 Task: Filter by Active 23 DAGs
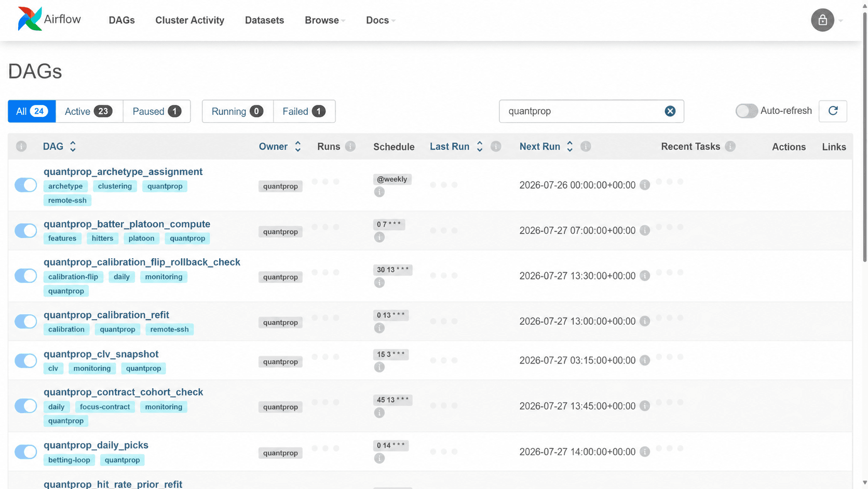tap(89, 111)
